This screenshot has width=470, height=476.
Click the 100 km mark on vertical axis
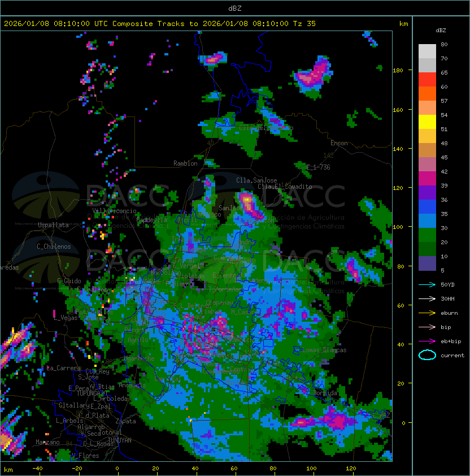click(398, 227)
